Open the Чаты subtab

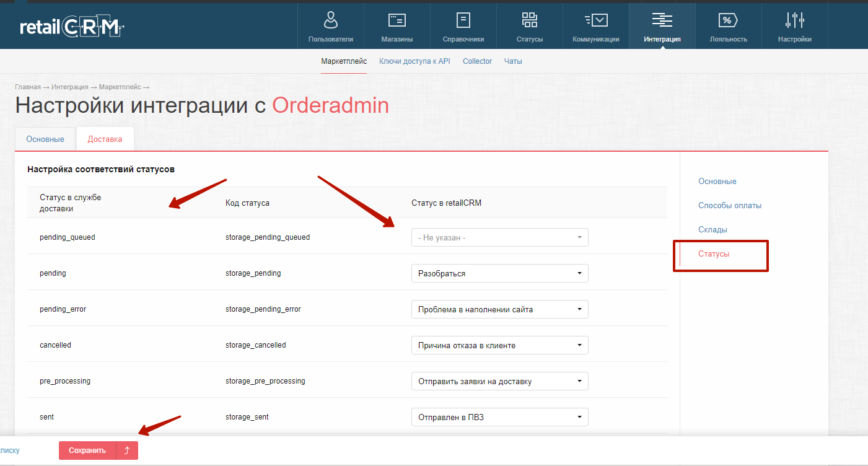513,61
